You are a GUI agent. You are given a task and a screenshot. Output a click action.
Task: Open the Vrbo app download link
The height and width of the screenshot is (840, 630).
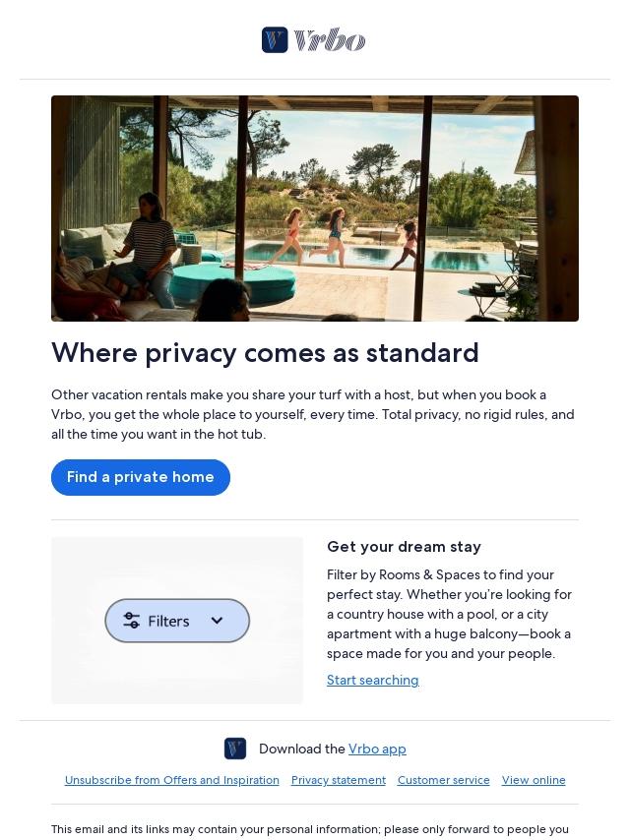pyautogui.click(x=377, y=749)
